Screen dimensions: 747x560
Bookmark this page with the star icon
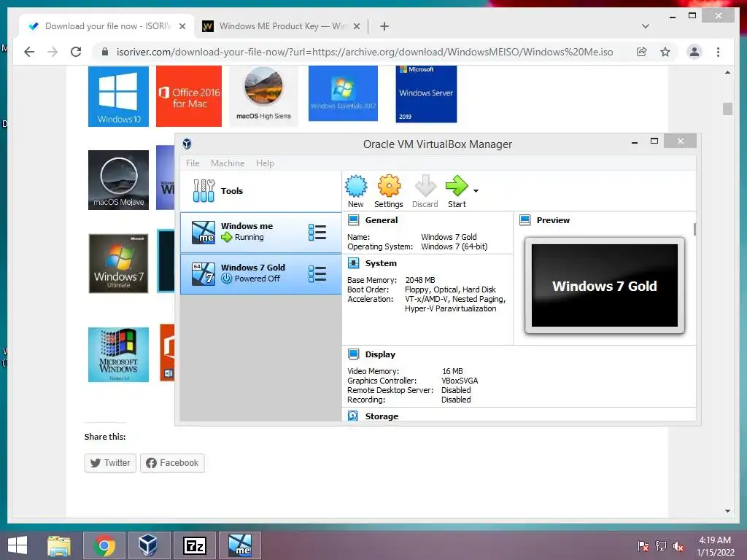pyautogui.click(x=665, y=52)
